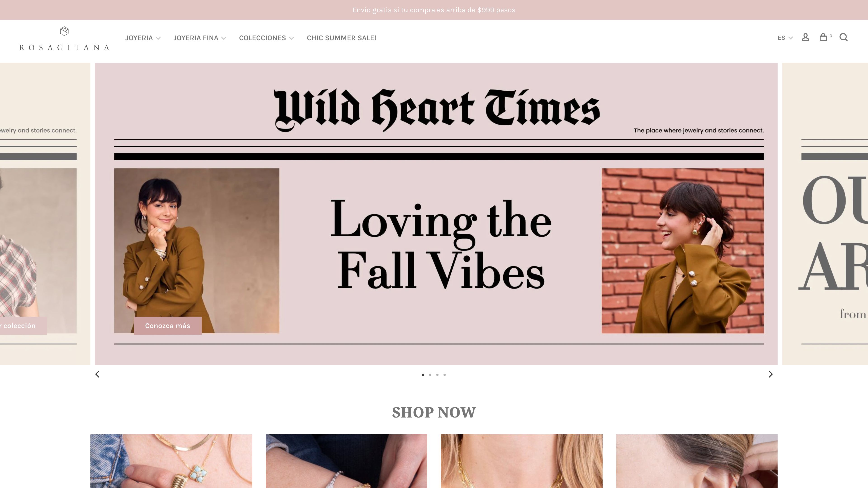Screen dimensions: 868x488
Task: Select the second carousel dot
Action: tap(430, 375)
